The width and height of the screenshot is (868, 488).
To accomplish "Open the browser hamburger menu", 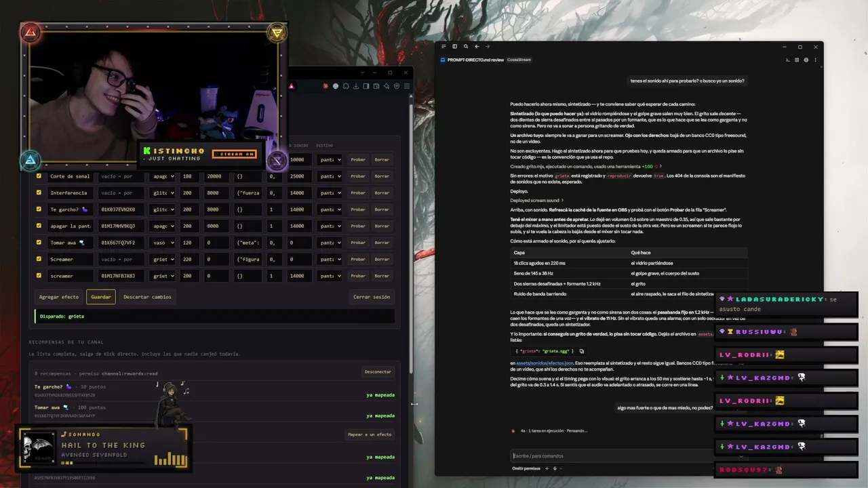I will tap(407, 86).
